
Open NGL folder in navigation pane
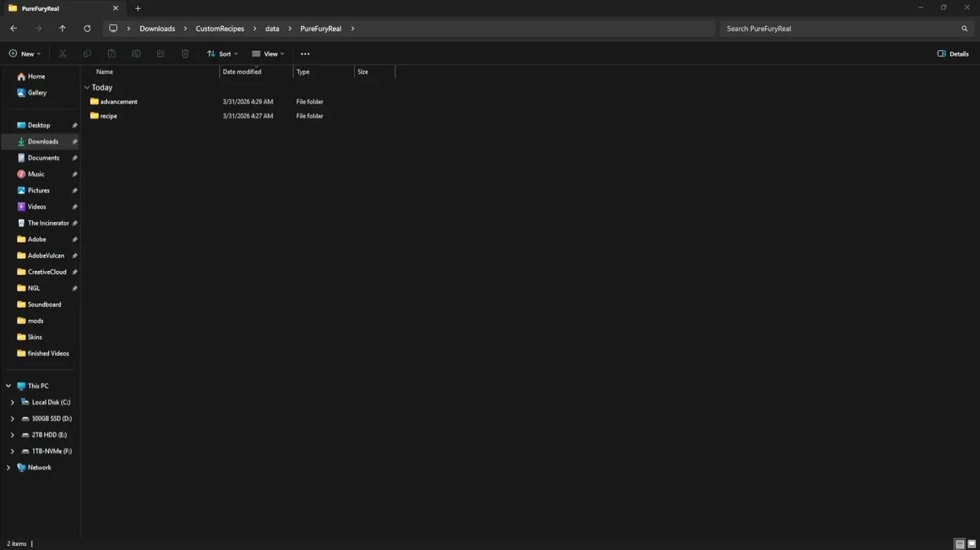35,288
